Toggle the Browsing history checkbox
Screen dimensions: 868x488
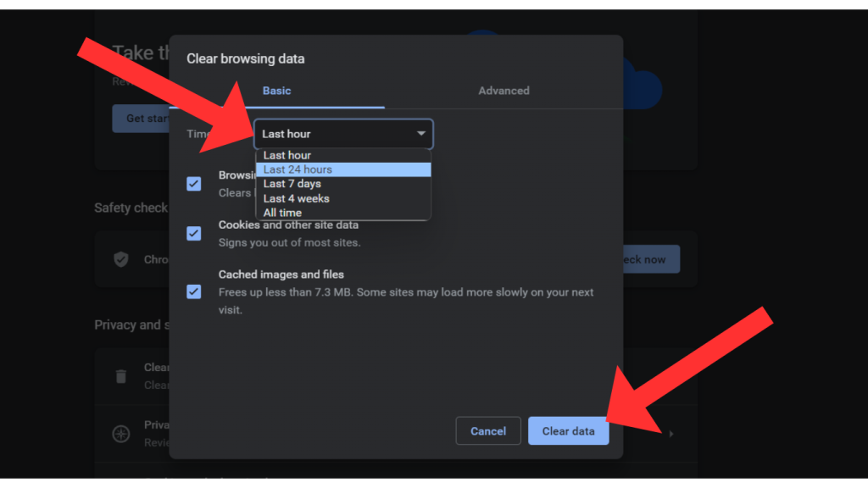[194, 184]
